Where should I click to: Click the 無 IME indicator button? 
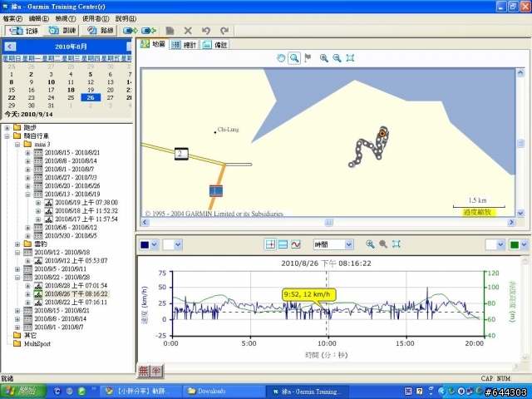point(143,372)
